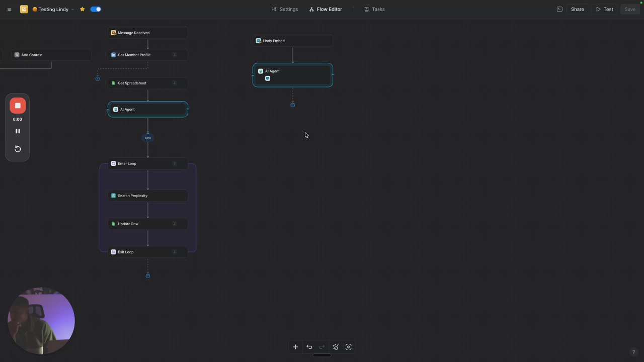The height and width of the screenshot is (362, 644).
Task: Toggle the agent enabled switch
Action: (x=96, y=9)
